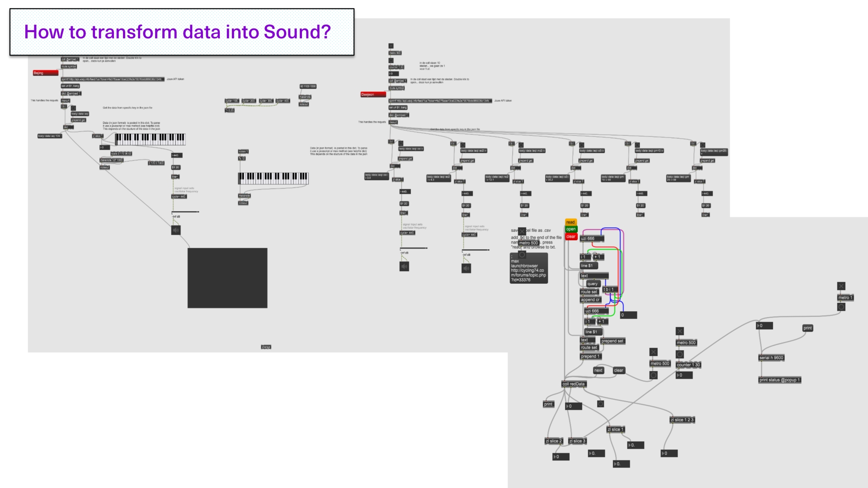The image size is (868, 488).
Task: Click the bang button below metro 500 near clear
Action: (653, 375)
